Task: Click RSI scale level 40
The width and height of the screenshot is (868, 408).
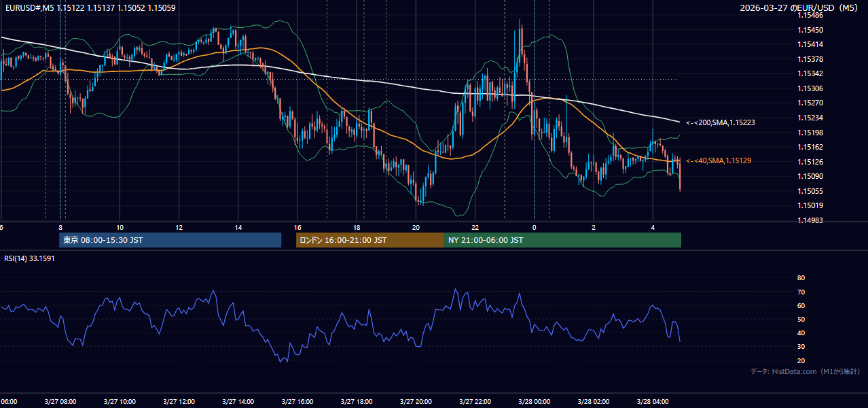Action: [x=801, y=333]
